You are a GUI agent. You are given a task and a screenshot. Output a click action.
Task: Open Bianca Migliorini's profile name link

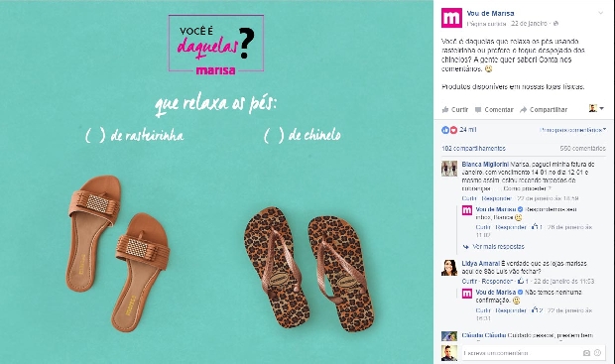[485, 164]
